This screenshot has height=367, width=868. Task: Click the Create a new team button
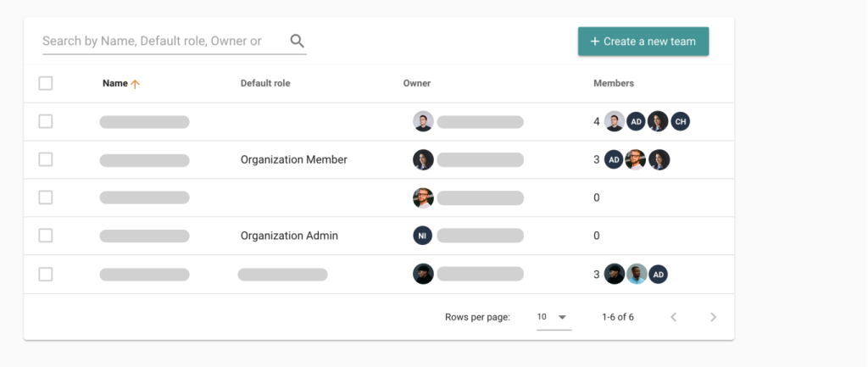click(643, 42)
